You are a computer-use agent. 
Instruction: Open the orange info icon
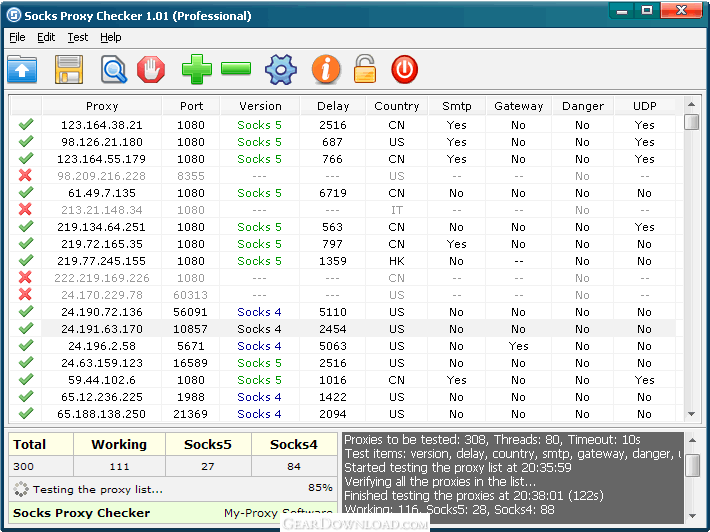326,69
